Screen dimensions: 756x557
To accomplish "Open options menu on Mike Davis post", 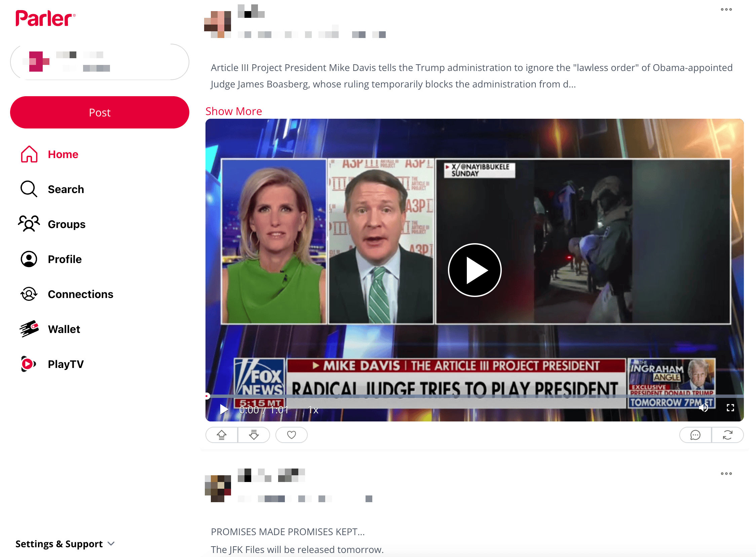I will [x=726, y=9].
